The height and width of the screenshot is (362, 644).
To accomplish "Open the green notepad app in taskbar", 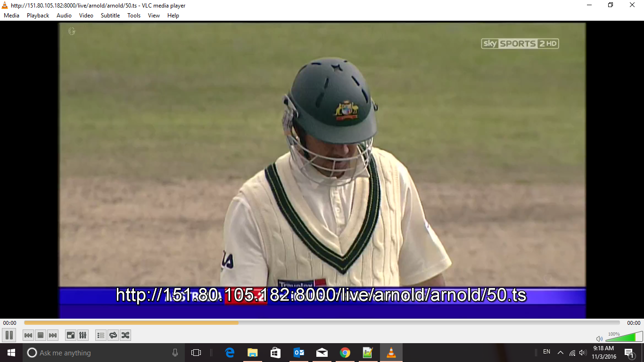I will coord(368,353).
